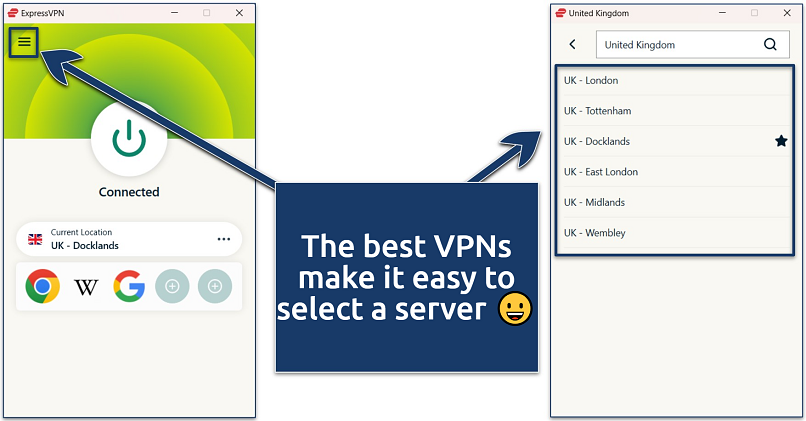Select the UK - East London server
This screenshot has height=421, width=806.
pos(674,172)
